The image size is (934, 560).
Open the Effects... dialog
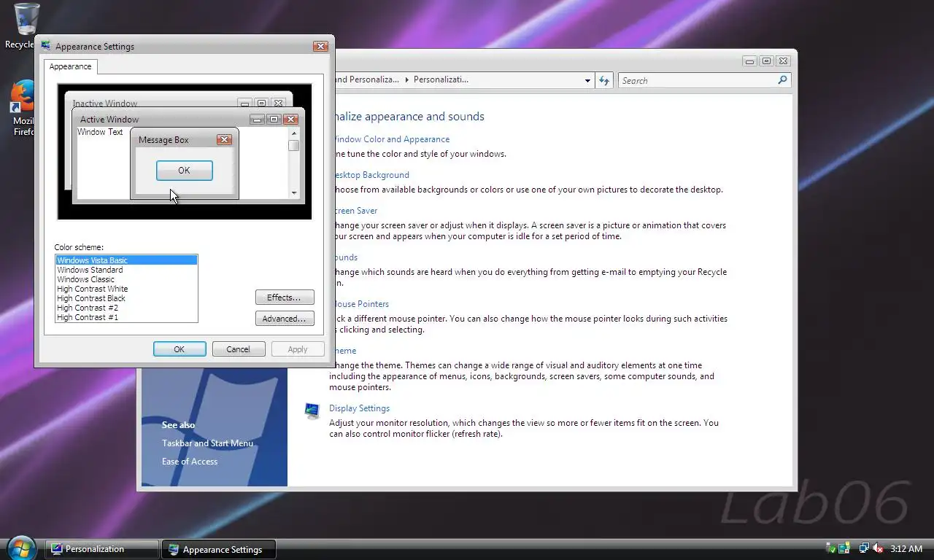coord(285,297)
